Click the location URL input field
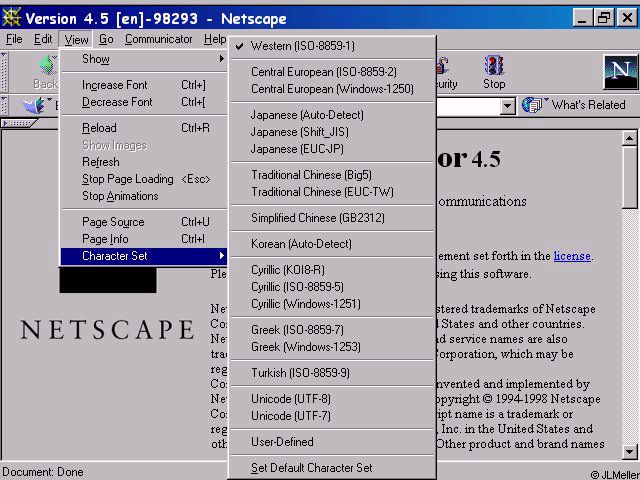The image size is (640, 480). [468, 106]
